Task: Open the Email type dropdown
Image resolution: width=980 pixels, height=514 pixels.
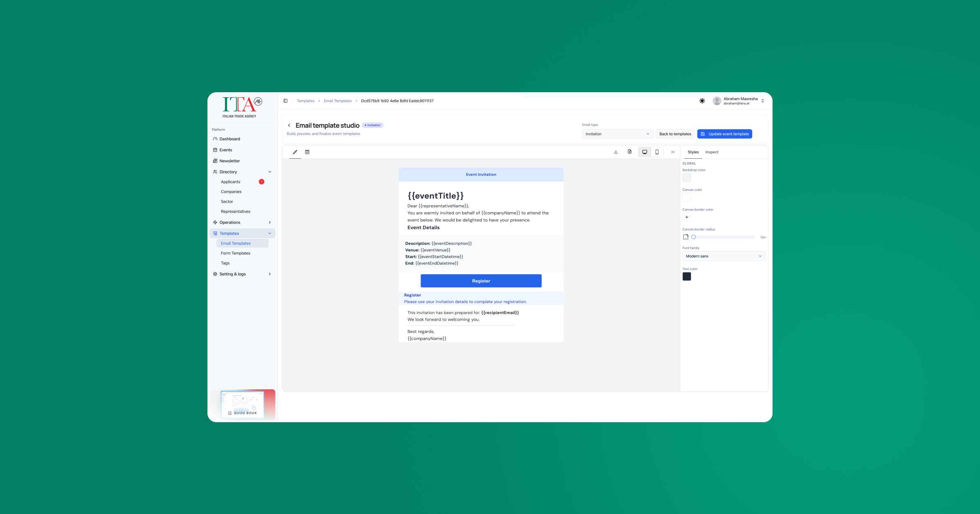Action: [617, 134]
